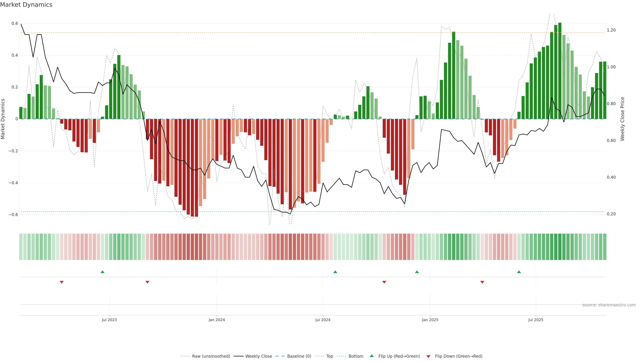This screenshot has width=644, height=362.
Task: Click the green flip-up triangle just before Jul 2023
Action: (x=102, y=272)
